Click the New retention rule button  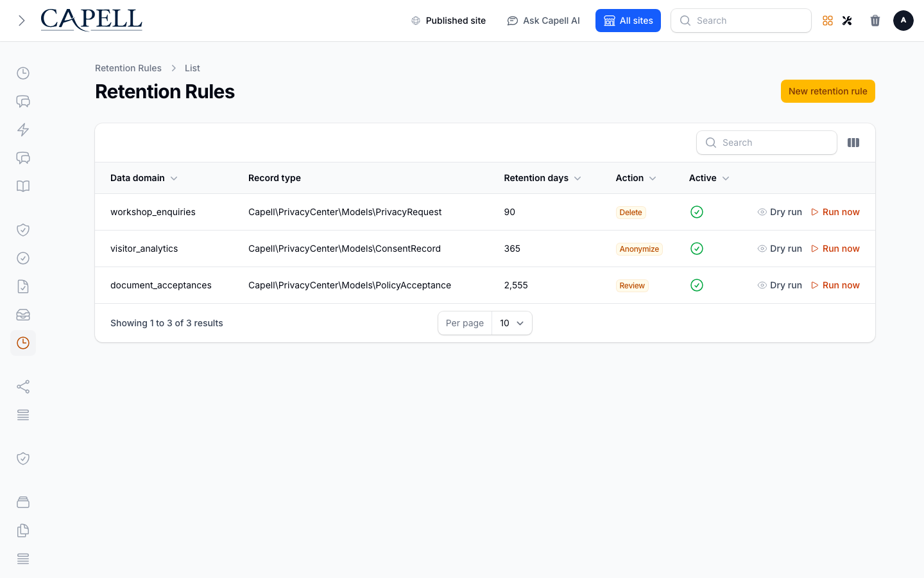tap(828, 91)
